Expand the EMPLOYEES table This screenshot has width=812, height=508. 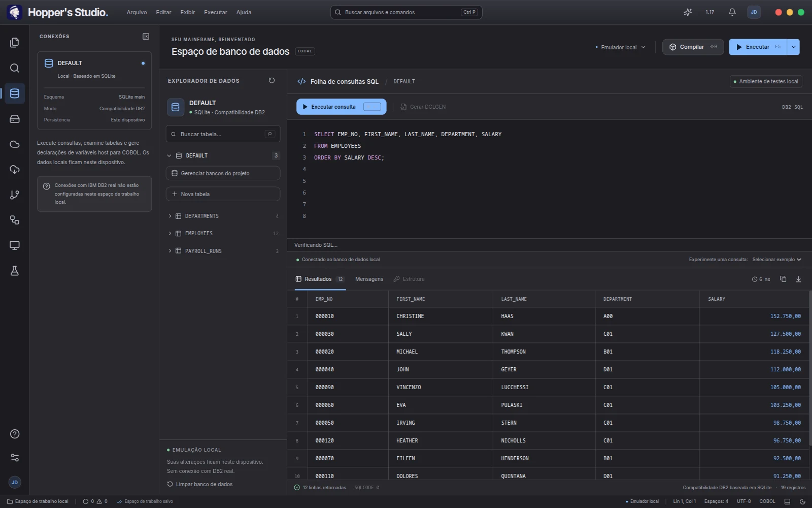[170, 234]
